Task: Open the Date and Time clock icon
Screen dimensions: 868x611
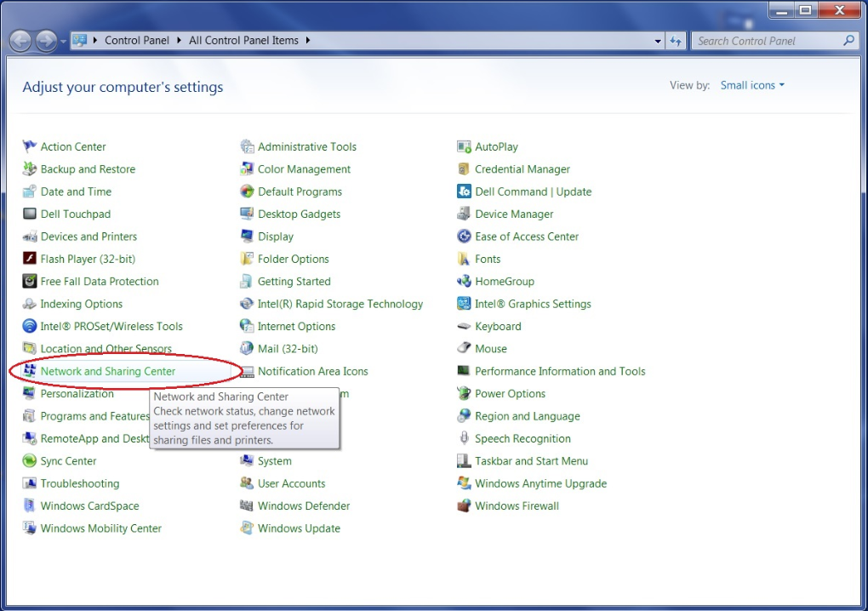Action: 29,191
